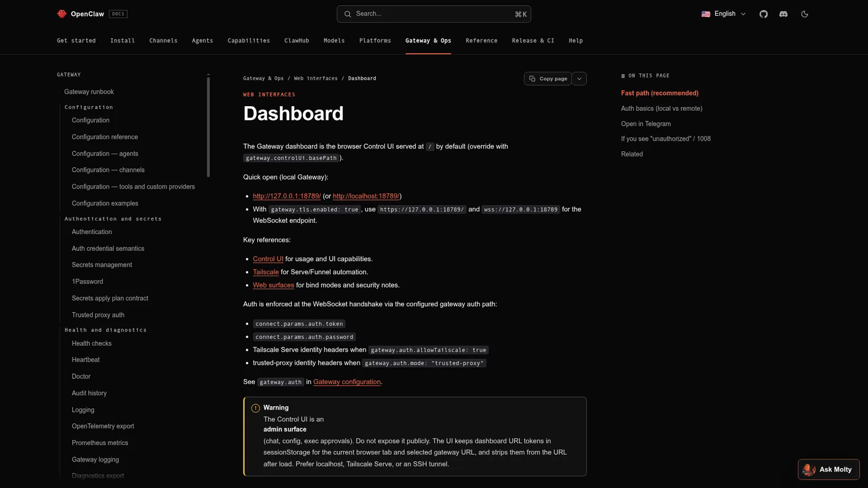The height and width of the screenshot is (488, 868).
Task: Follow the http://localhost:18789/ link
Action: (x=366, y=196)
